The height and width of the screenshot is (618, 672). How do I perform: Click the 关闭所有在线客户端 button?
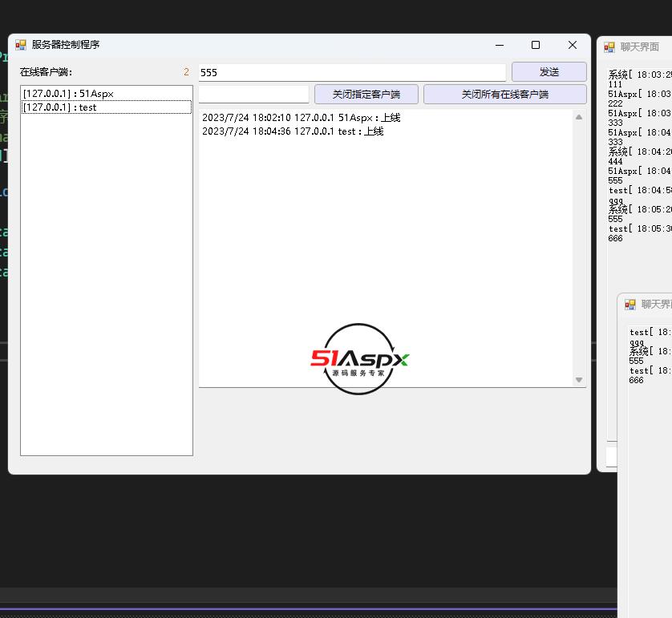point(504,95)
